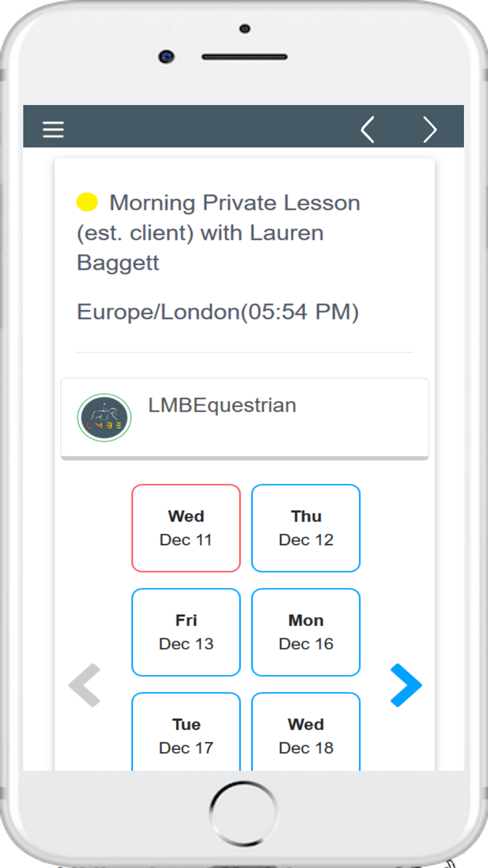Open the hamburger menu

coord(53,129)
